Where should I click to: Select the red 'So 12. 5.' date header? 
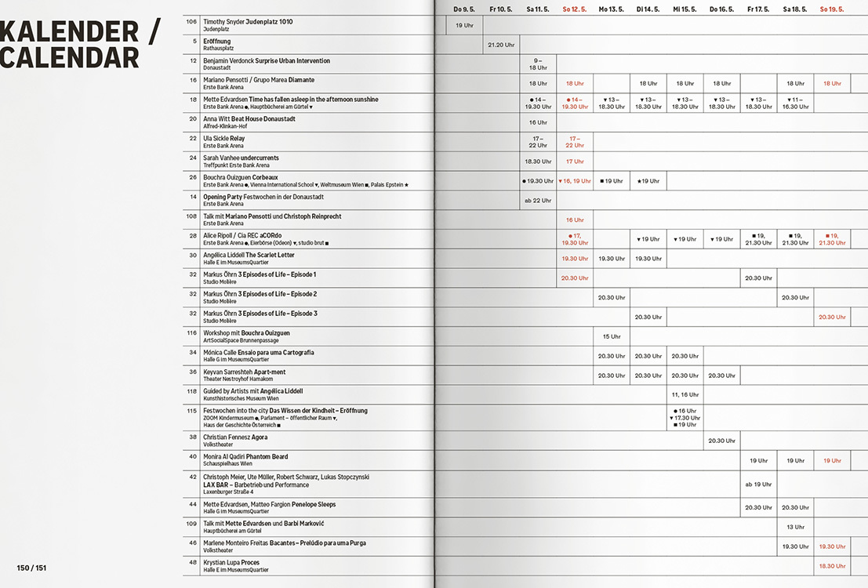574,9
